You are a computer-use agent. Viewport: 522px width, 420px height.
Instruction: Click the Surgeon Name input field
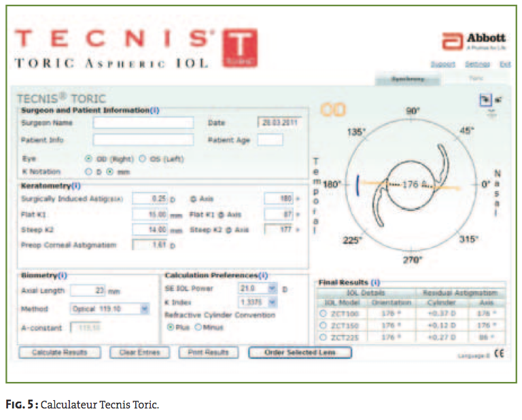(143, 123)
